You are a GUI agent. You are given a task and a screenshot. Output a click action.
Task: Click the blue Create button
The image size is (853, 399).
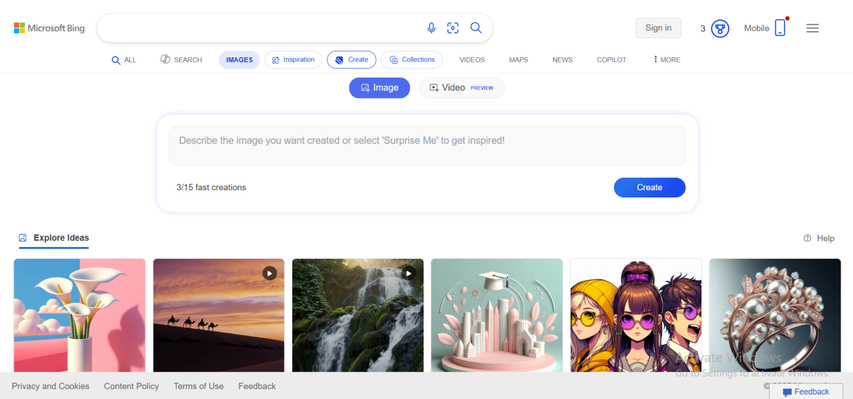tap(650, 187)
